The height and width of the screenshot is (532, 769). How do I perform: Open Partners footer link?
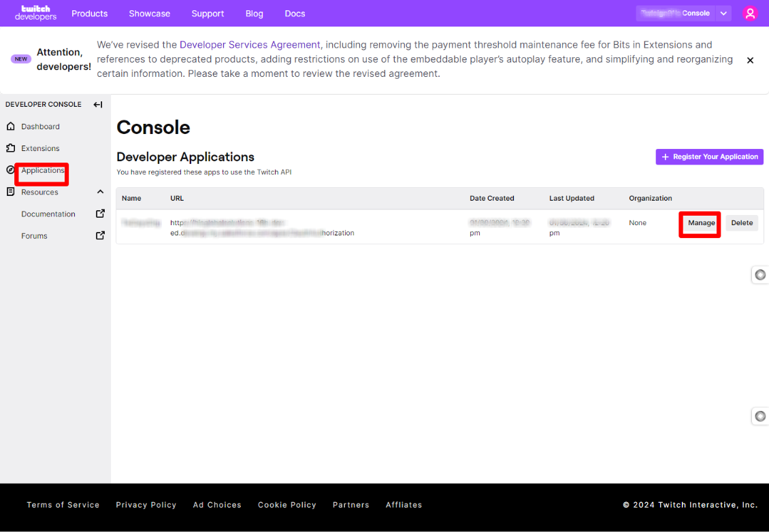click(350, 505)
